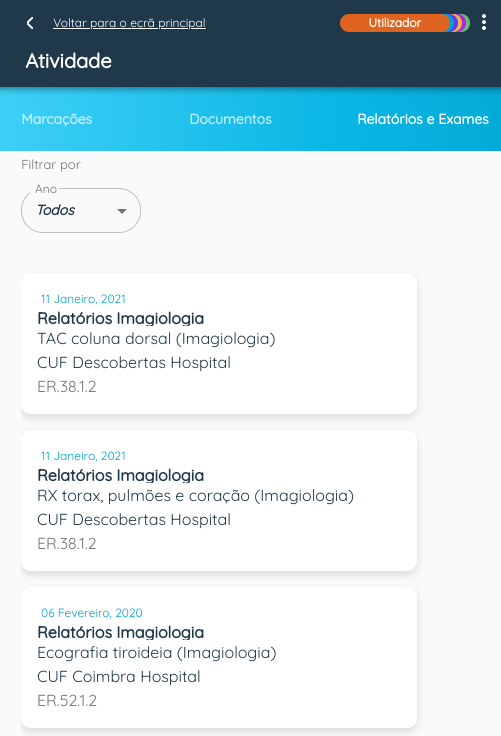Click the Todos value in year filter
This screenshot has width=501, height=736.
coord(56,210)
